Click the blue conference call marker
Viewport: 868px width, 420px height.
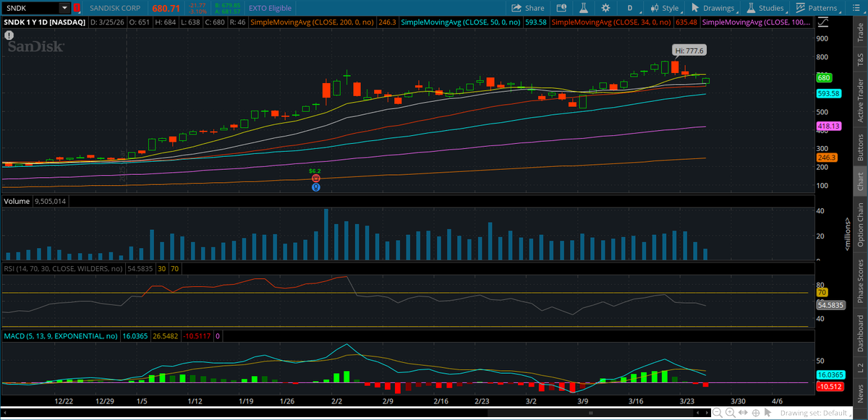315,187
